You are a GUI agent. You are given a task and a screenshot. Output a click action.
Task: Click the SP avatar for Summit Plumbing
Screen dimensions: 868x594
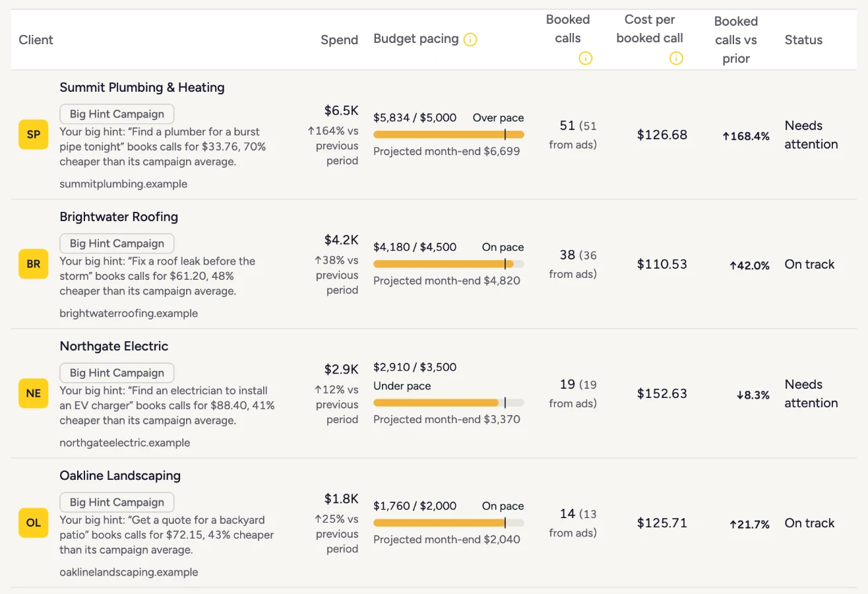pos(34,135)
